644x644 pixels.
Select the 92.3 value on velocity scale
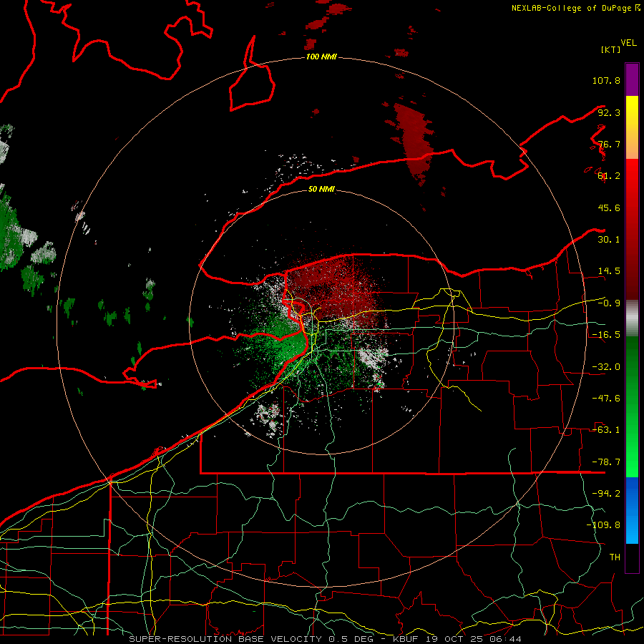609,112
